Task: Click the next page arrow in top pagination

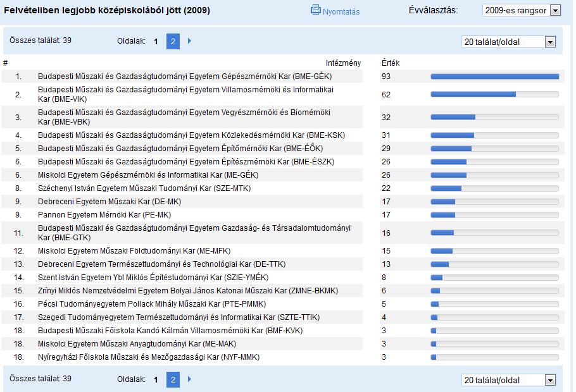Action: point(189,40)
